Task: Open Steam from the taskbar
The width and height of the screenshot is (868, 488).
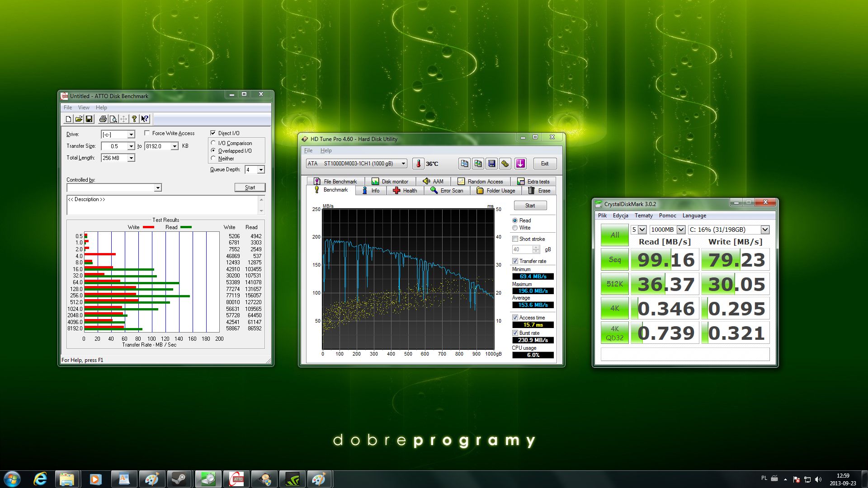Action: point(179,479)
